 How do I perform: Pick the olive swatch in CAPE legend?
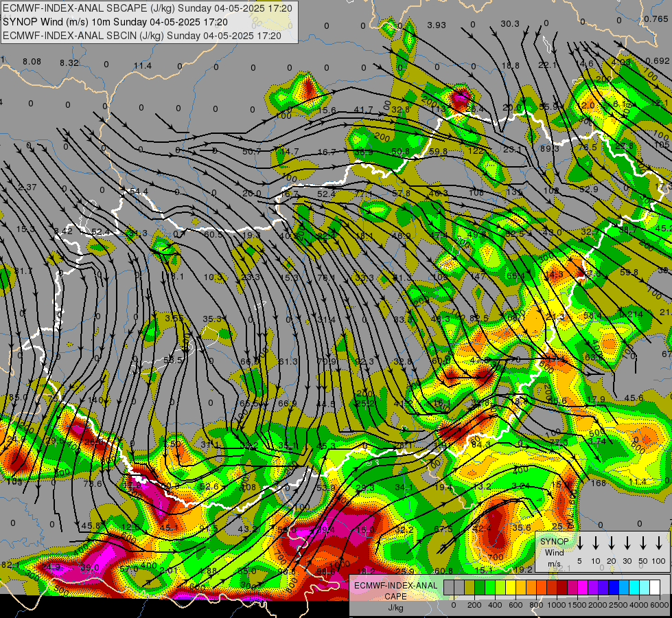470,588
